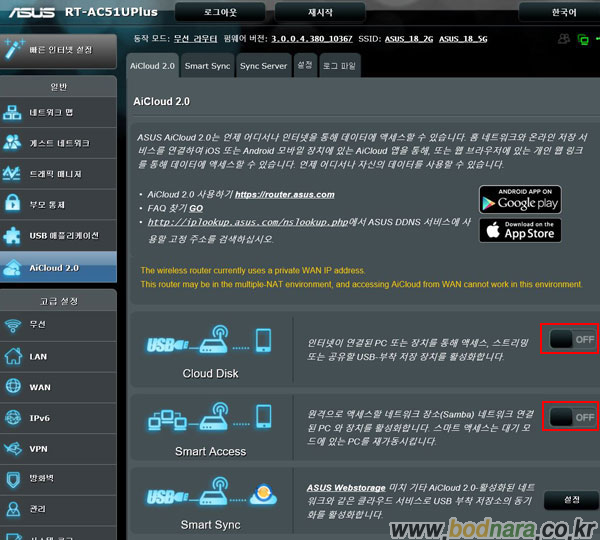Click the 고급 설정 section header

pos(58,301)
